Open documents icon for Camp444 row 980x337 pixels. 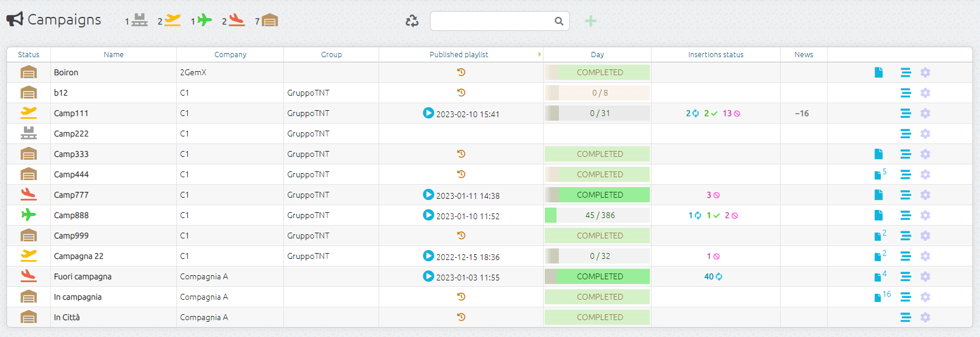coord(880,174)
